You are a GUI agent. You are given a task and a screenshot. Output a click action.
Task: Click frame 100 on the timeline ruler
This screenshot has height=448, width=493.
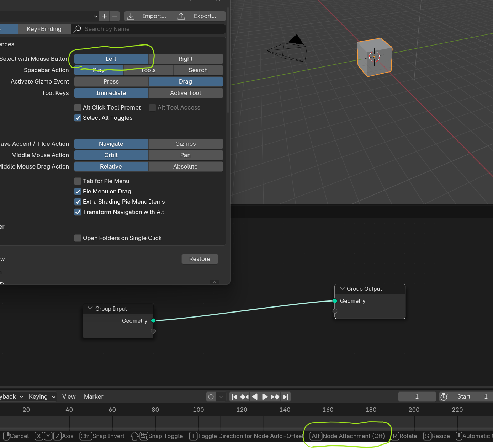pyautogui.click(x=198, y=410)
